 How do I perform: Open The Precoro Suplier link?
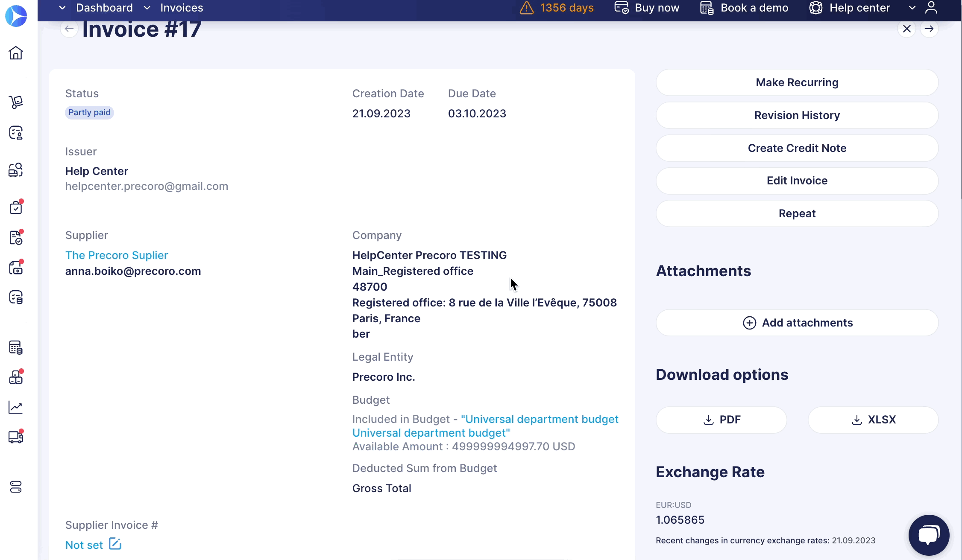pyautogui.click(x=117, y=255)
